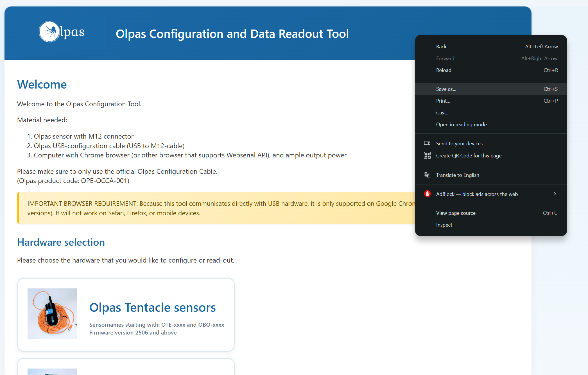Select Back in the context menu
This screenshot has width=588, height=375.
click(x=441, y=47)
